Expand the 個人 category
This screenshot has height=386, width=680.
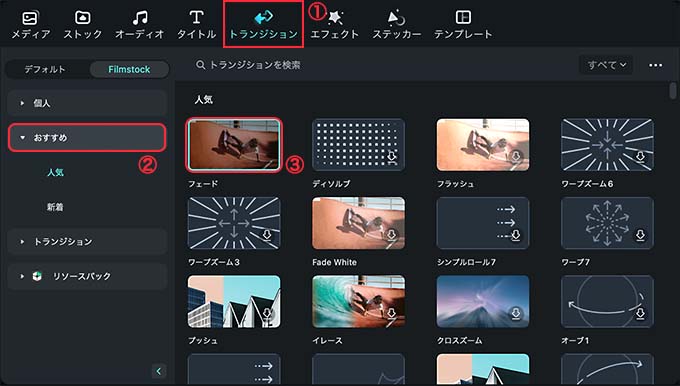tap(87, 103)
